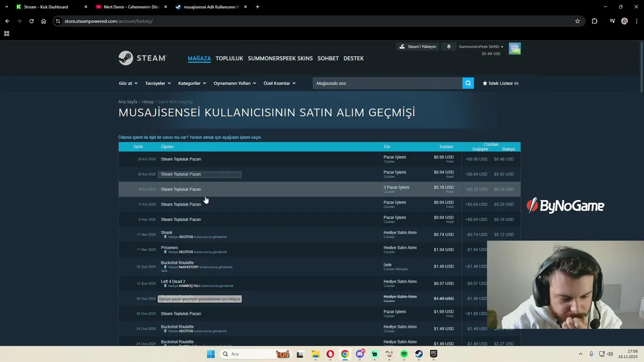Screen dimensions: 644x362
Task: Open volume control in system tray
Action: pos(610,354)
